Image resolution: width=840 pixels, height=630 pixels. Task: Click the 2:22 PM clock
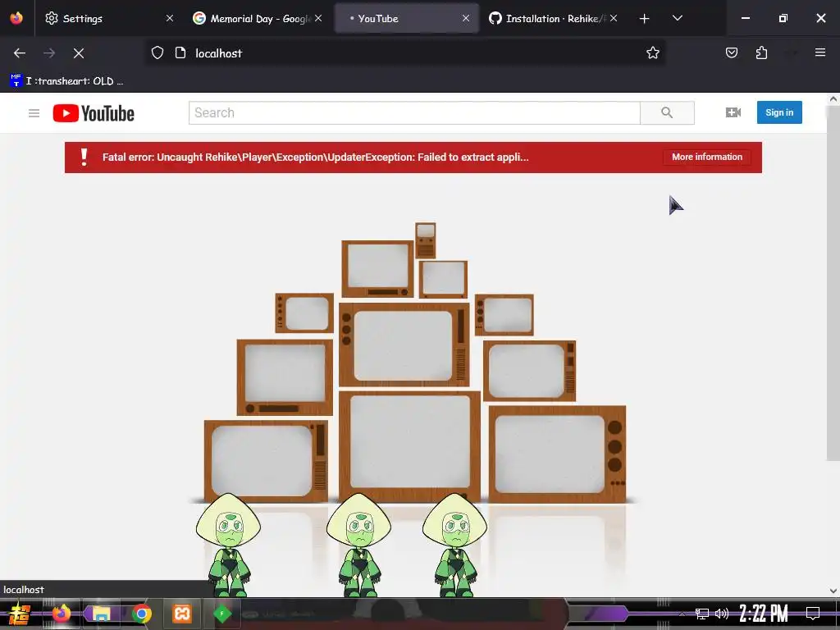[764, 614]
